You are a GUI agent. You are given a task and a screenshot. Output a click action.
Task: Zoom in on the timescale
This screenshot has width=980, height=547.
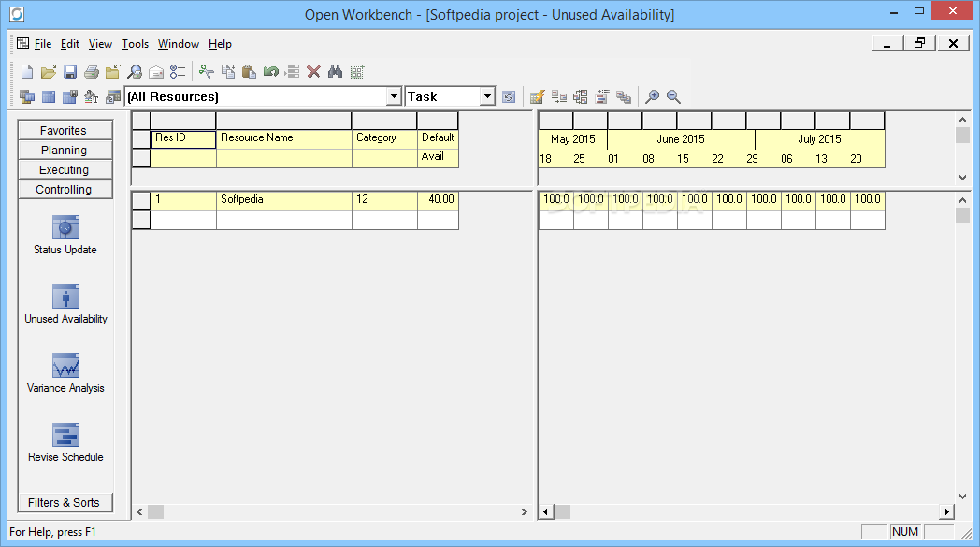click(652, 96)
